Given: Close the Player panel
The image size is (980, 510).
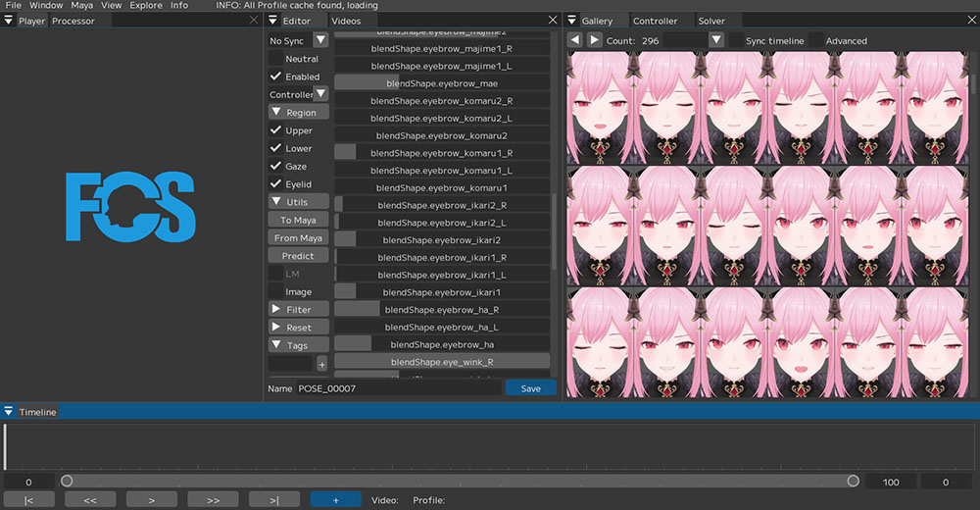Looking at the screenshot, I should [x=254, y=20].
